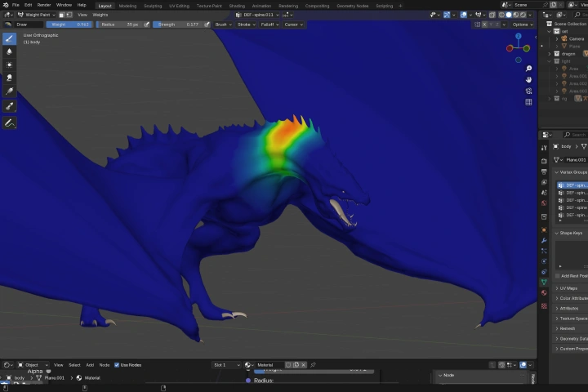Click the zoom view magnifier gizmo

528,69
